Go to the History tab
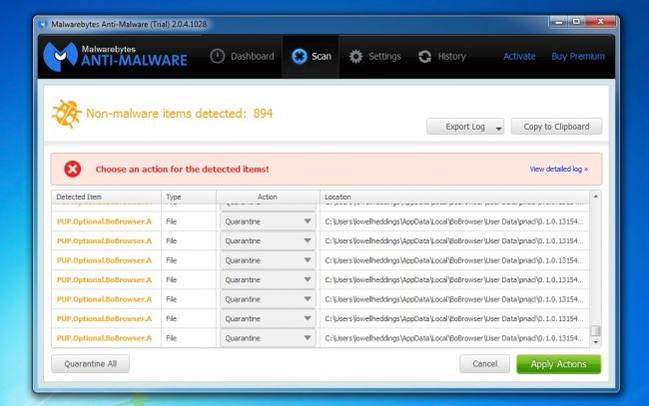 [442, 56]
